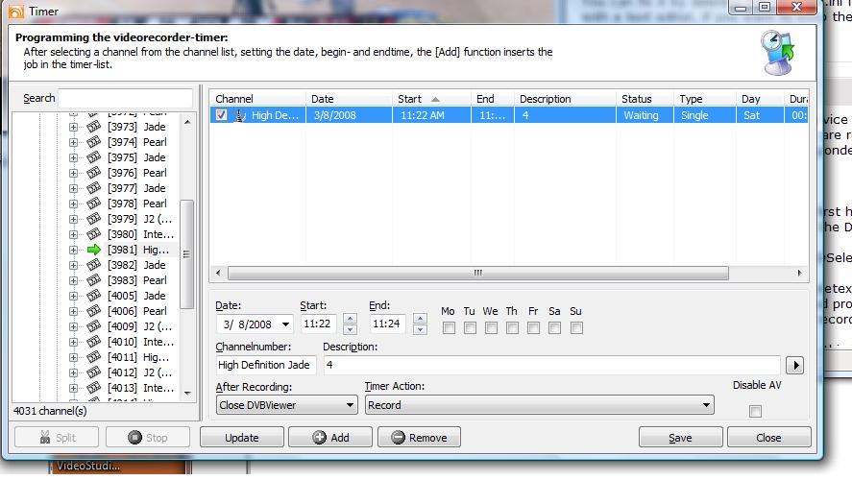This screenshot has width=852, height=504.
Task: Click the channel icon next to [3979] J2
Action: point(94,219)
